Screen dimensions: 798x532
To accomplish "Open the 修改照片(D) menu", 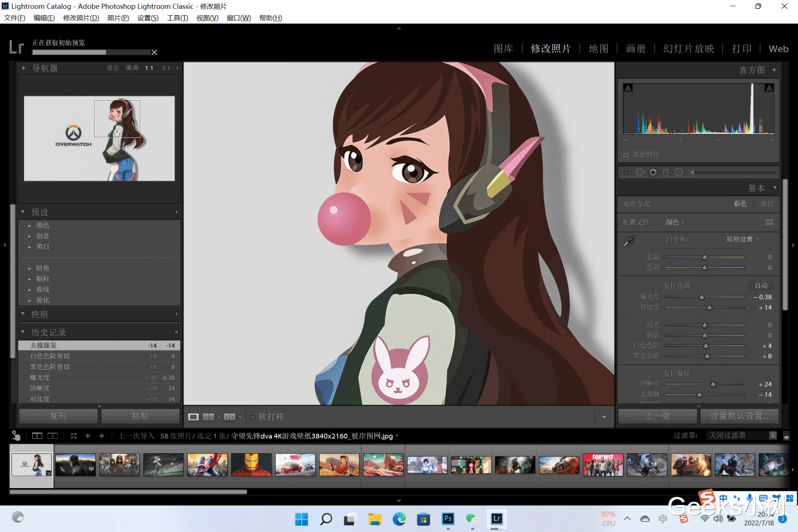I will click(81, 18).
